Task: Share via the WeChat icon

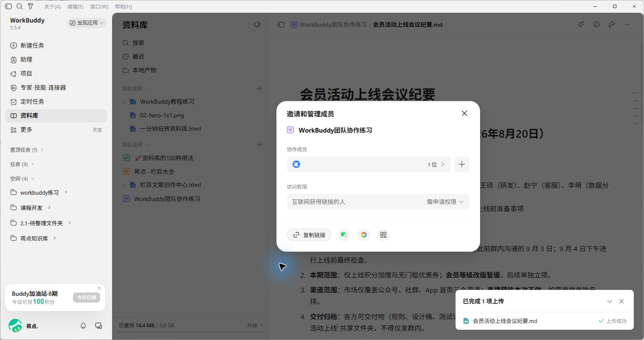Action: pos(344,235)
